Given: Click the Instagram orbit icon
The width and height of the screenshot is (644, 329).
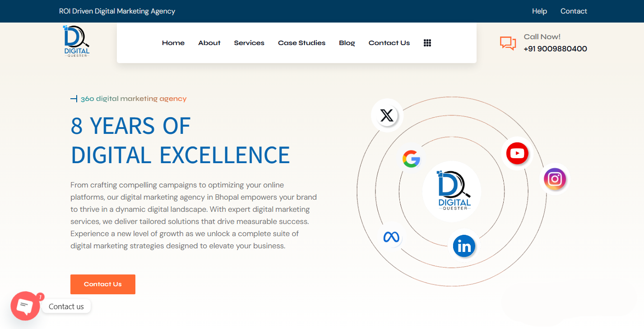Looking at the screenshot, I should tap(555, 179).
